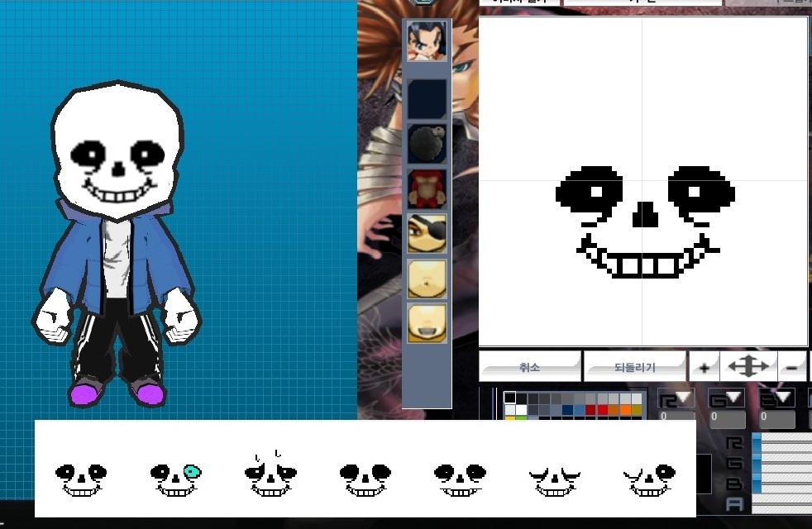Pick the black color swatch
The width and height of the screenshot is (812, 529).
point(510,398)
